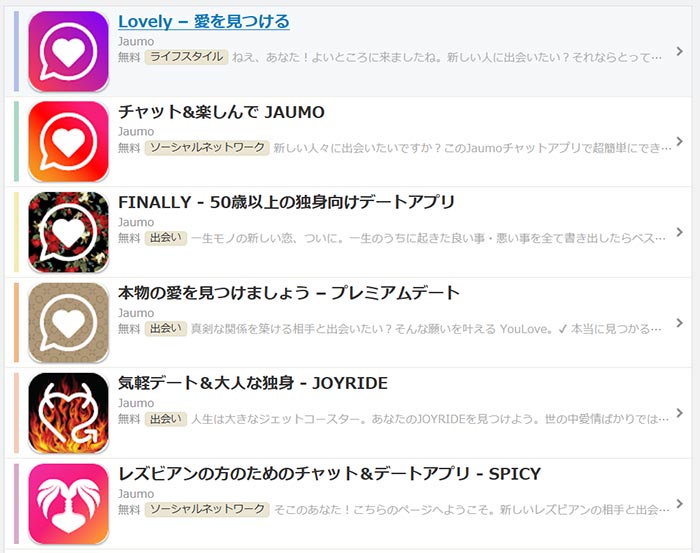Click the chevron arrow on the FINALLY row

coord(679,232)
